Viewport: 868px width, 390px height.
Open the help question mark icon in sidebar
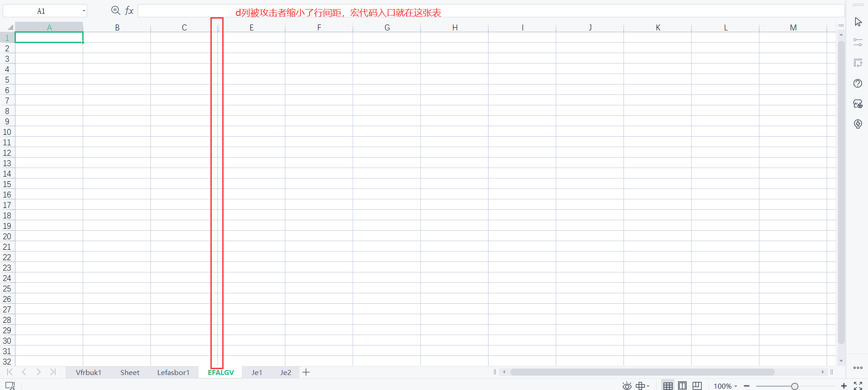(x=858, y=84)
